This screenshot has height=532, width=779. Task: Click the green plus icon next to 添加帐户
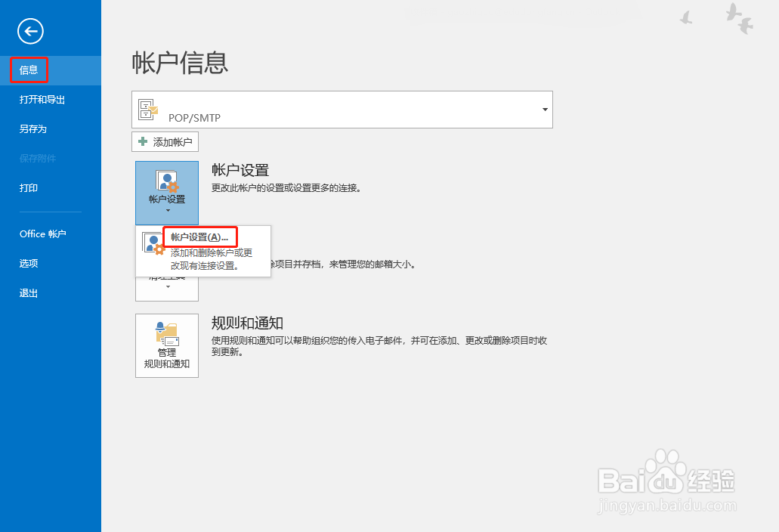point(144,141)
